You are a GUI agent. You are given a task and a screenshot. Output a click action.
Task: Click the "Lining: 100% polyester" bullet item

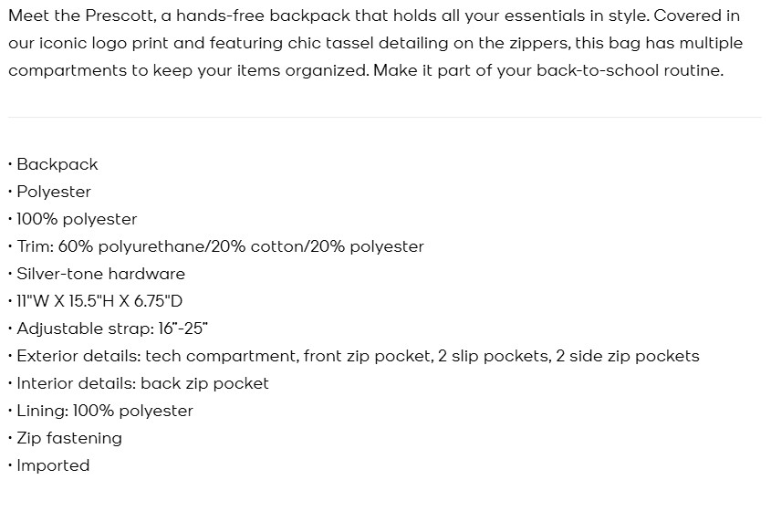point(105,411)
